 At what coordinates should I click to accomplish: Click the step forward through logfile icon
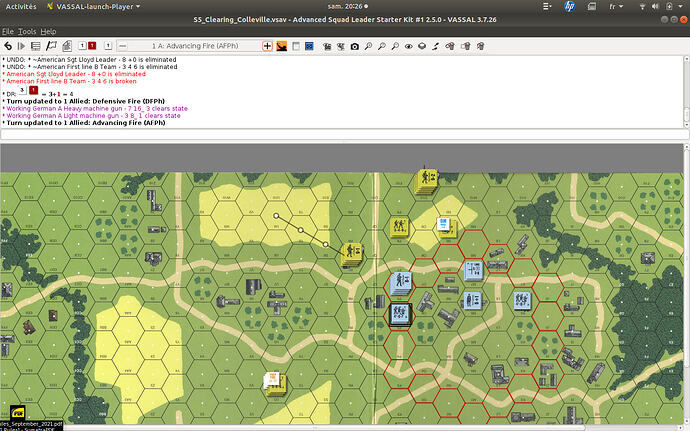tap(21, 46)
